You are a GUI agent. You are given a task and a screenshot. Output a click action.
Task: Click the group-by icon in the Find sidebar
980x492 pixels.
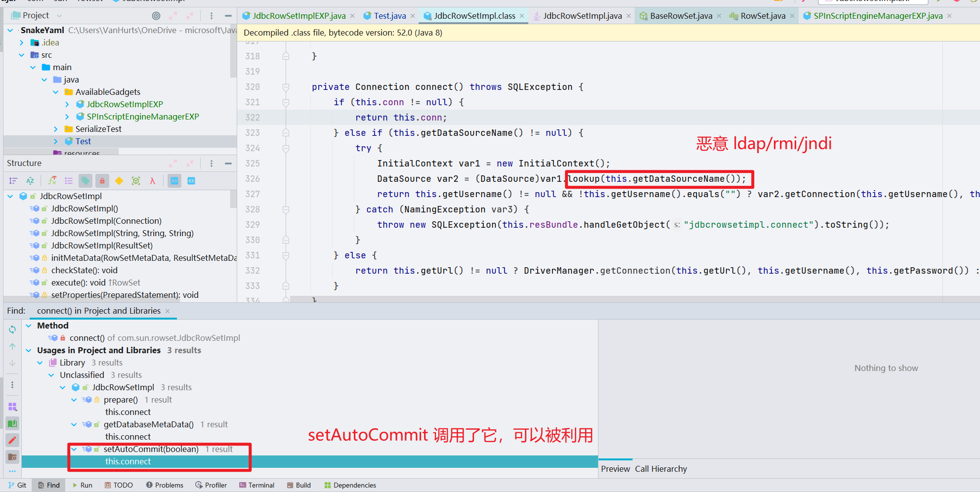tap(12, 407)
